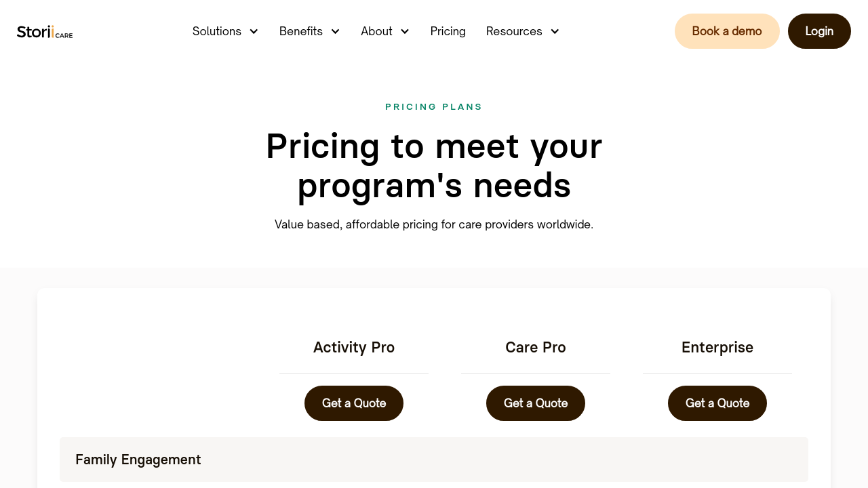868x488 pixels.
Task: Click the StoriiCare logo
Action: click(45, 32)
